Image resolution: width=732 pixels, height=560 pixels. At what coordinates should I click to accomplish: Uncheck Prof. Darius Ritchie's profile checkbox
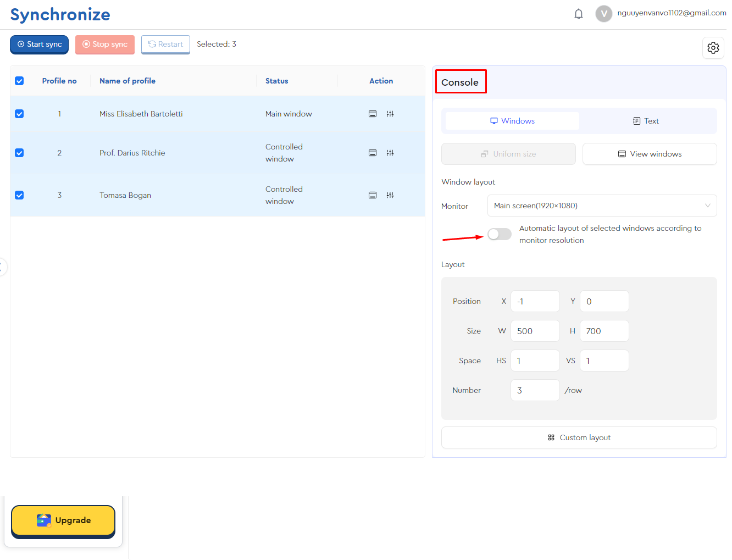click(x=19, y=153)
